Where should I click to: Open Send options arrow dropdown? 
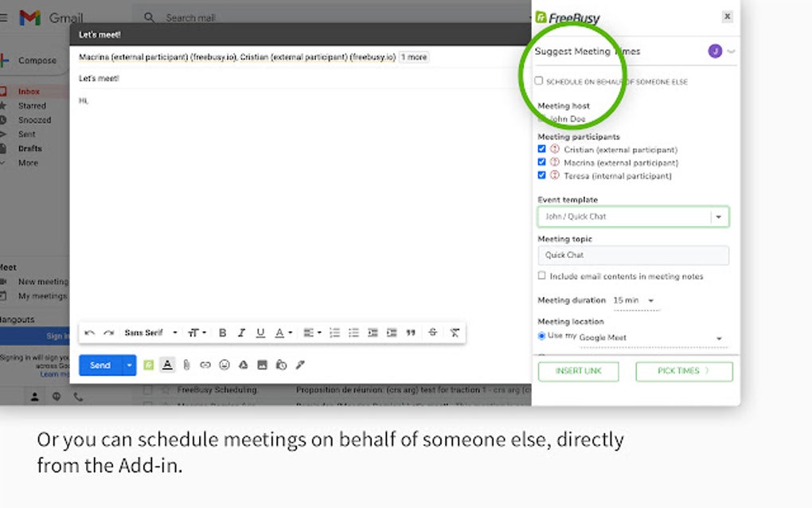point(129,365)
